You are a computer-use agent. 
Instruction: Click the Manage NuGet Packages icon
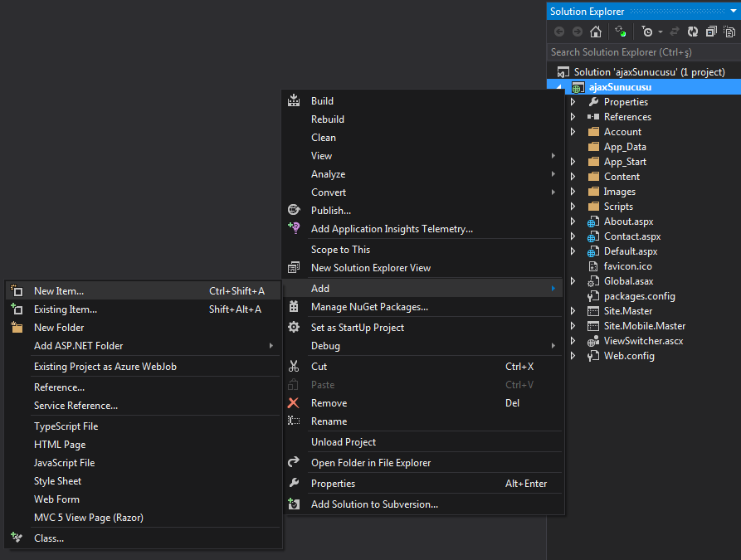(294, 307)
